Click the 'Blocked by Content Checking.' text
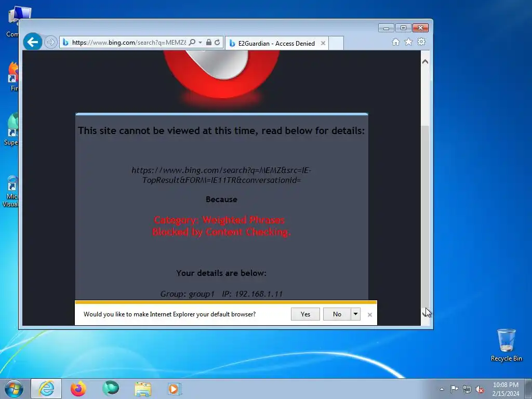532x399 pixels. [x=221, y=232]
